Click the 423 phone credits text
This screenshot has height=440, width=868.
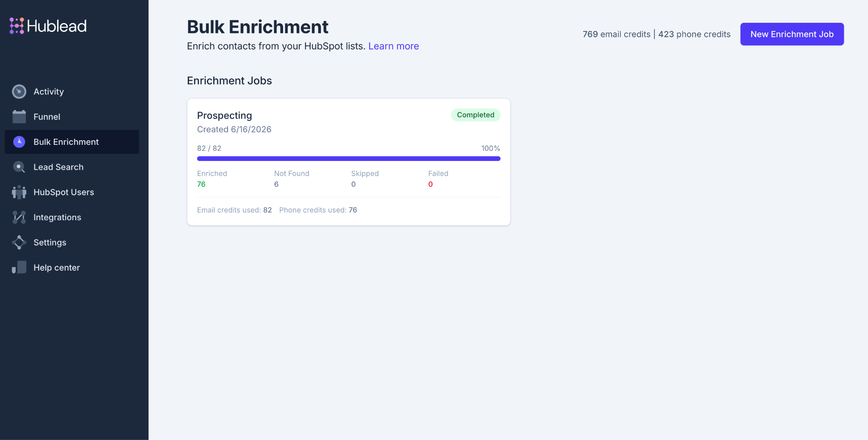(x=694, y=34)
